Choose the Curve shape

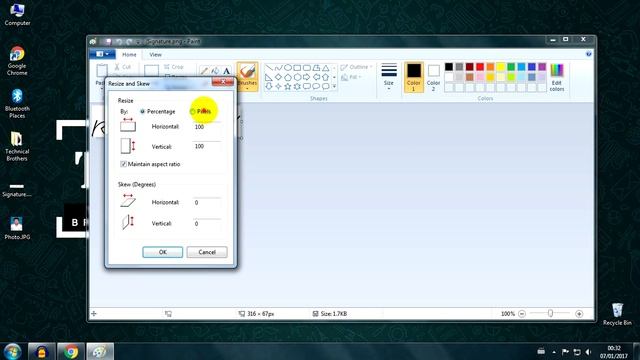point(278,68)
